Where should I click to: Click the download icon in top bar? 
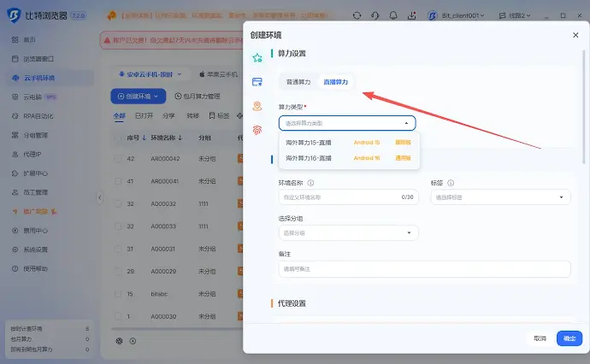pyautogui.click(x=411, y=15)
